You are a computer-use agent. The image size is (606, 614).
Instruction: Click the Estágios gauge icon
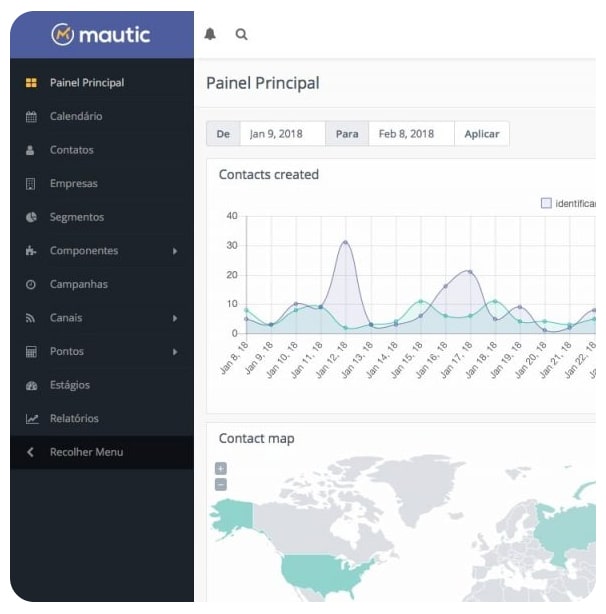(30, 385)
